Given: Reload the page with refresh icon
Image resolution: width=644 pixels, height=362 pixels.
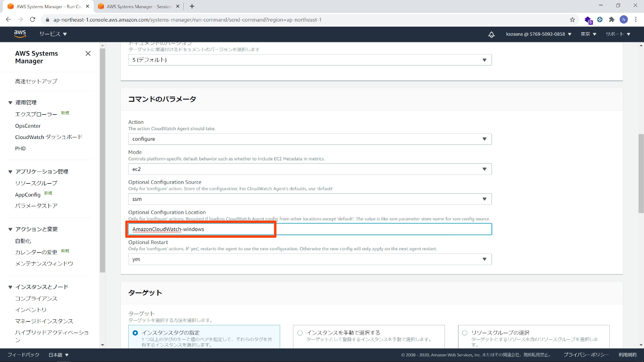Looking at the screenshot, I should pyautogui.click(x=33, y=19).
